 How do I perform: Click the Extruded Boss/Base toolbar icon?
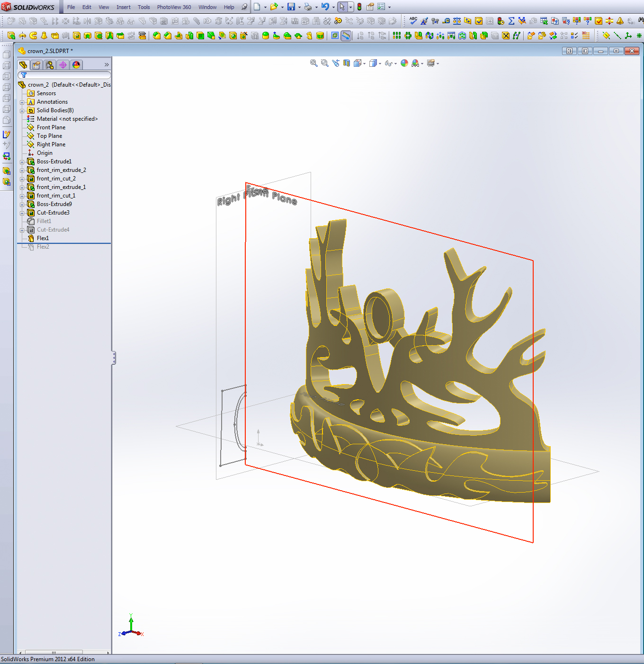tap(11, 36)
